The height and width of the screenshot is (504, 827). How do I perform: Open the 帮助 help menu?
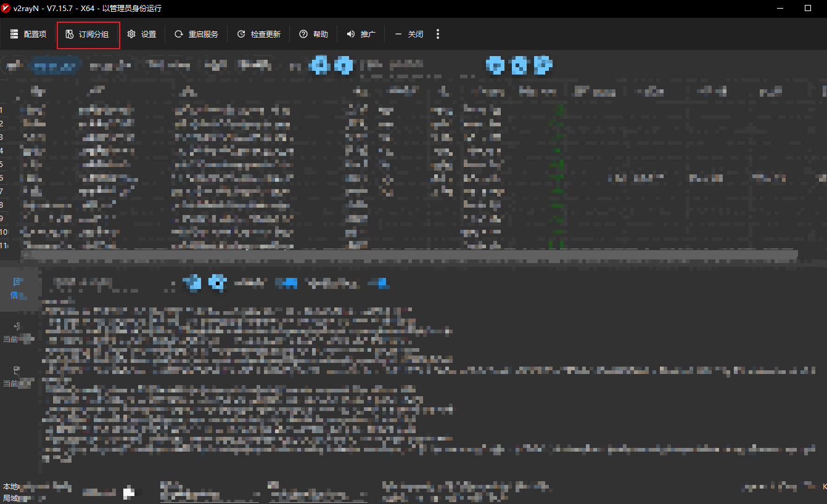pyautogui.click(x=313, y=35)
